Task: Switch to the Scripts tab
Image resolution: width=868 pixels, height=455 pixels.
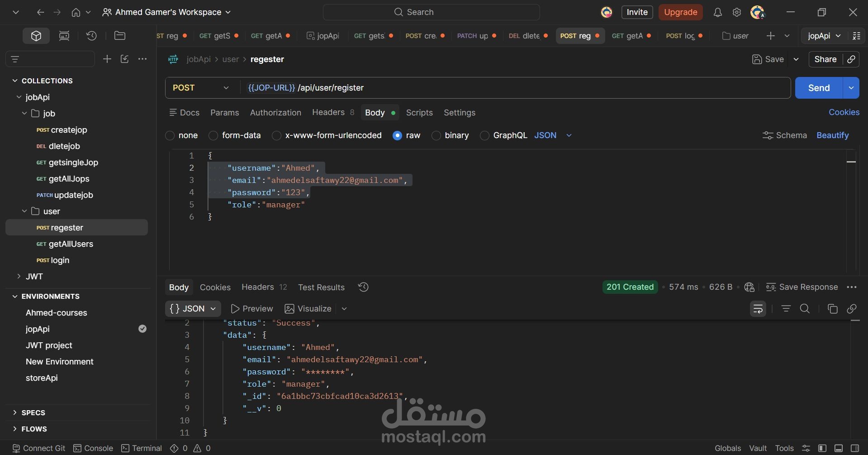Action: point(419,113)
